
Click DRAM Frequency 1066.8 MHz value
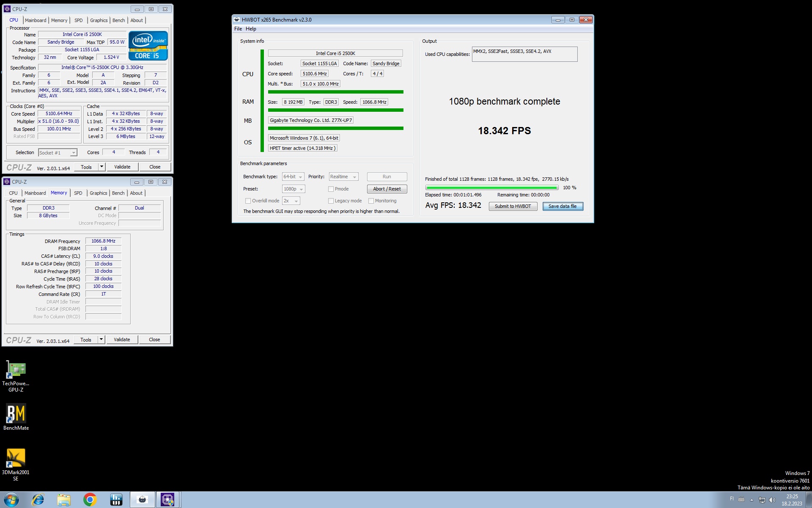coord(103,241)
